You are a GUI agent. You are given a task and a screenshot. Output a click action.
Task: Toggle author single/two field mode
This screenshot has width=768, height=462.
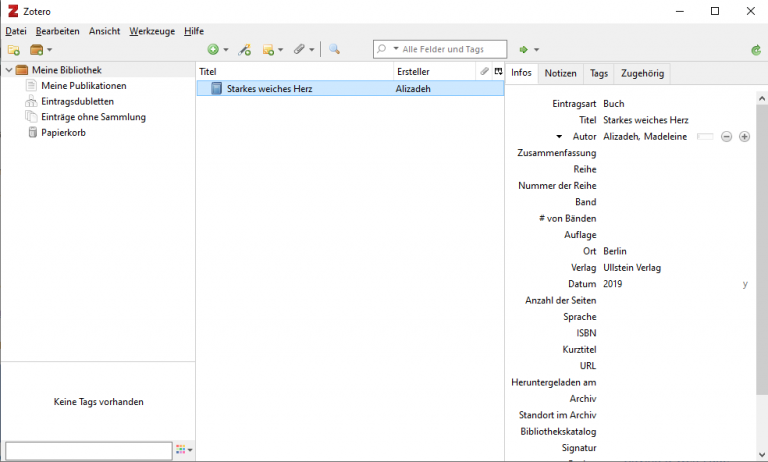(705, 137)
